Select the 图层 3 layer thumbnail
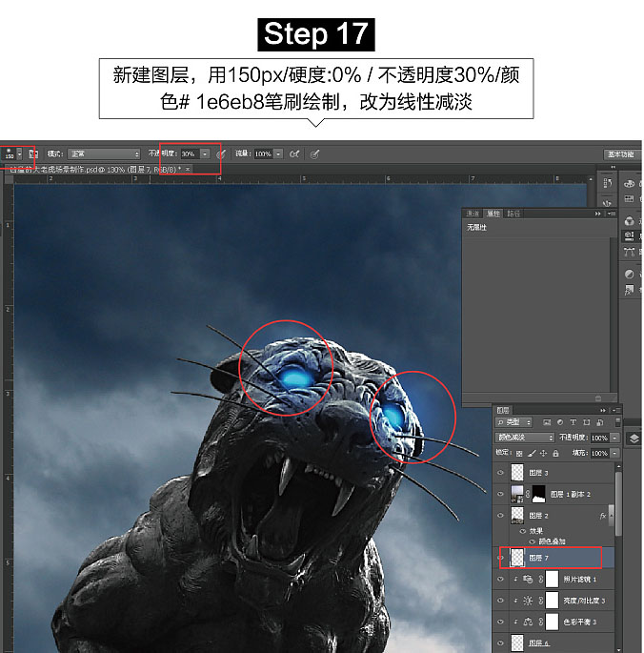The width and height of the screenshot is (644, 653). (x=517, y=473)
